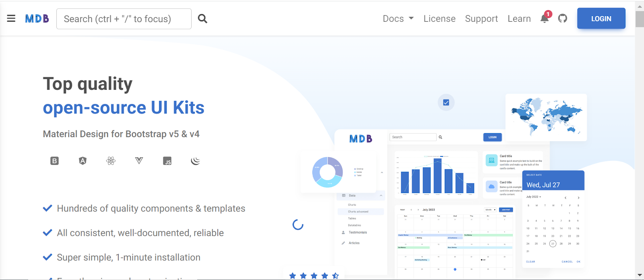This screenshot has height=280, width=644.
Task: Click the 'Wed, Jul 27' datepicker header
Action: (553, 181)
